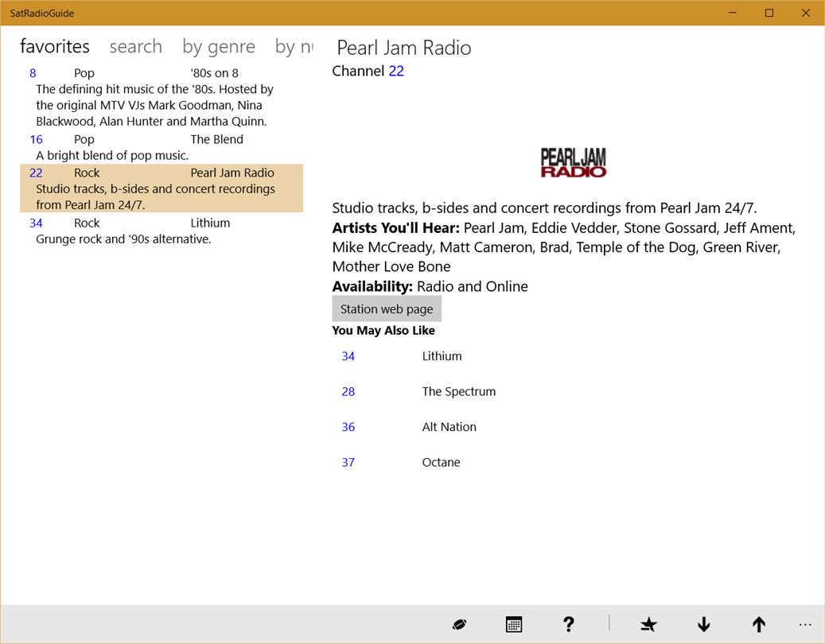Open the partially visible 'by n' tab
The height and width of the screenshot is (644, 825).
tap(294, 47)
